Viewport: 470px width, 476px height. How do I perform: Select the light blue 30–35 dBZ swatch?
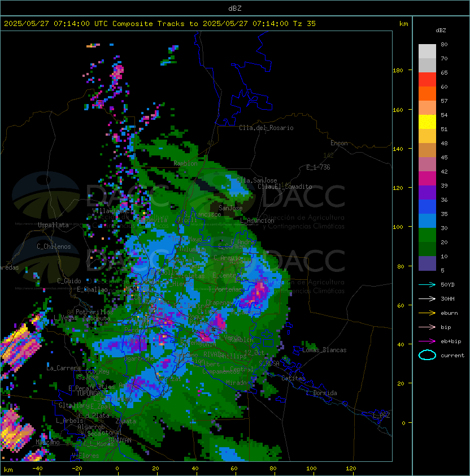[x=427, y=220]
